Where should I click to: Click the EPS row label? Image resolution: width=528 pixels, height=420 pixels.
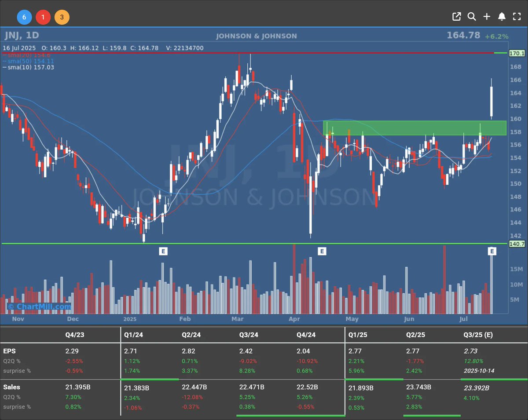pos(9,351)
